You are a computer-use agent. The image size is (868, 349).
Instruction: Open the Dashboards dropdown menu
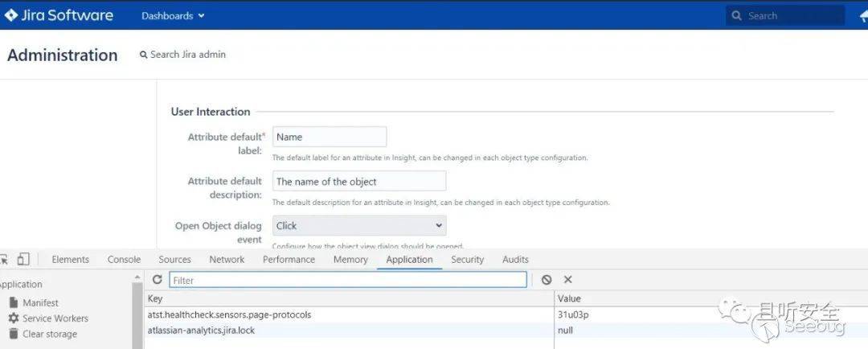tap(173, 16)
